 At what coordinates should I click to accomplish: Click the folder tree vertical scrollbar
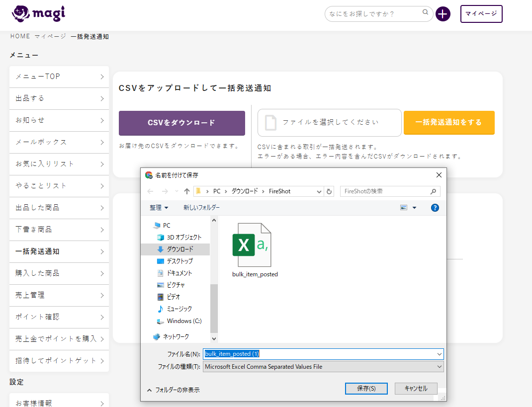[x=214, y=308]
